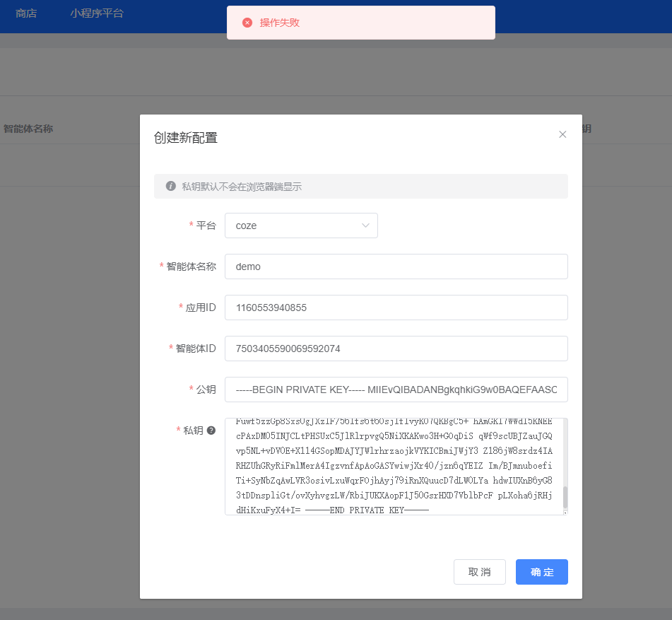Viewport: 672px width, 620px height.
Task: Click into the 应用ID input field
Action: tap(396, 308)
